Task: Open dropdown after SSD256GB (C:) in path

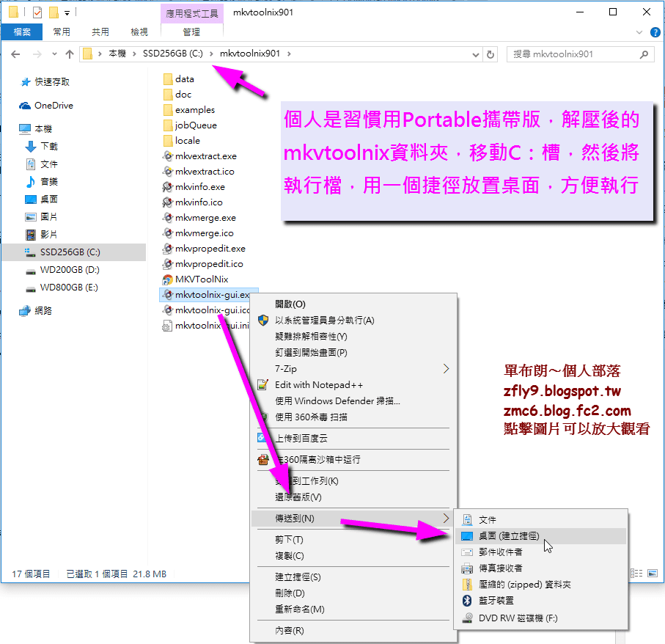Action: coord(211,54)
